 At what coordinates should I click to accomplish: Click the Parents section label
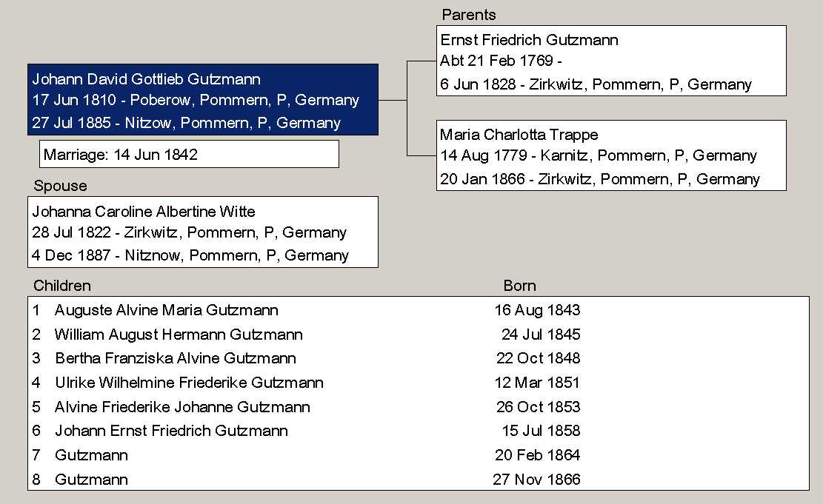[469, 15]
